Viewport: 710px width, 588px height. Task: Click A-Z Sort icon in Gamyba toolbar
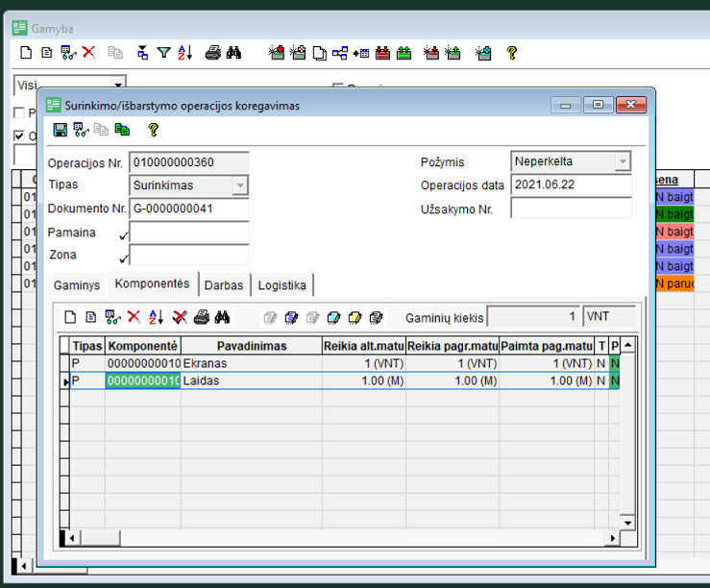pos(184,53)
